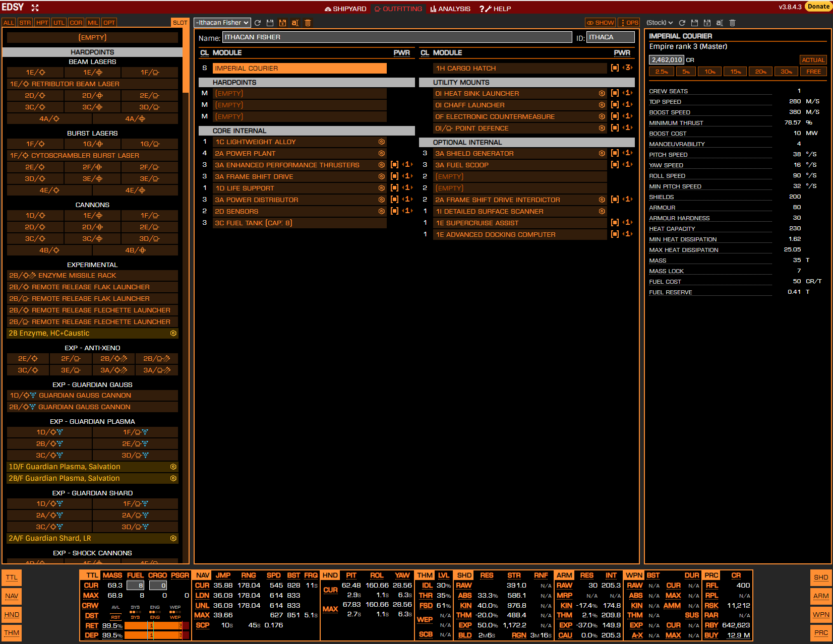Open engineering icon on 3A Shield Generator
The height and width of the screenshot is (644, 833).
coord(602,154)
